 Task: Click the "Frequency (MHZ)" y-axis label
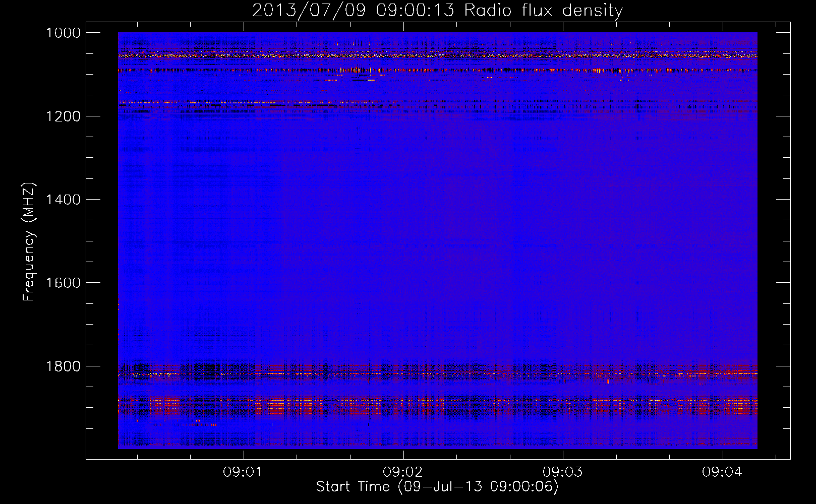(x=29, y=242)
